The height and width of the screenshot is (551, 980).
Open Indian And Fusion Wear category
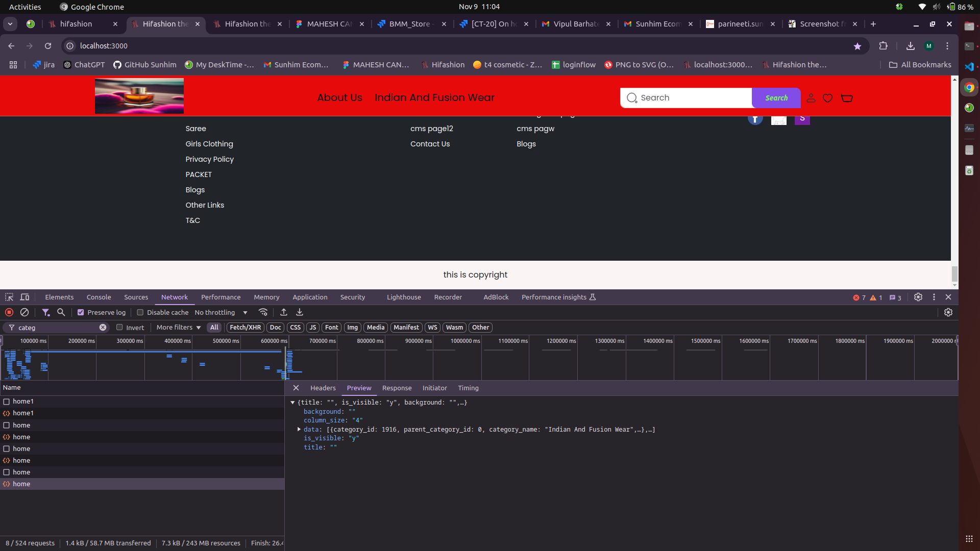434,97
